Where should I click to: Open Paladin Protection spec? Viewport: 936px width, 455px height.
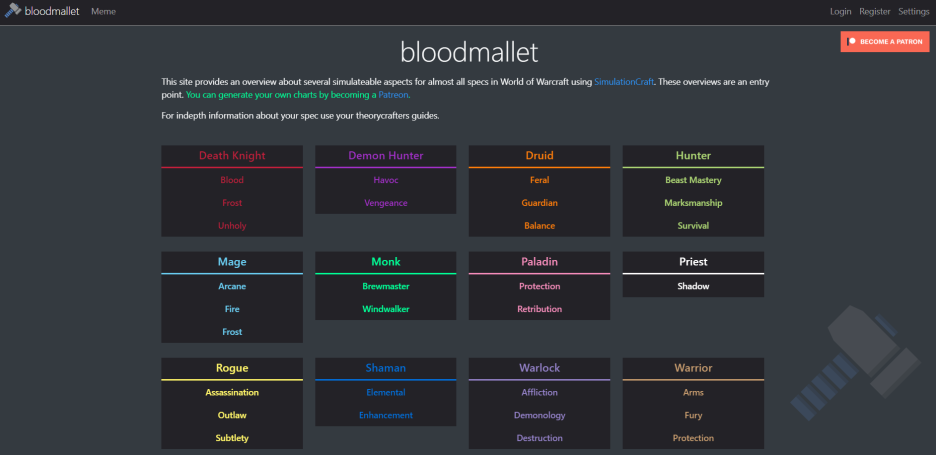[x=539, y=286]
